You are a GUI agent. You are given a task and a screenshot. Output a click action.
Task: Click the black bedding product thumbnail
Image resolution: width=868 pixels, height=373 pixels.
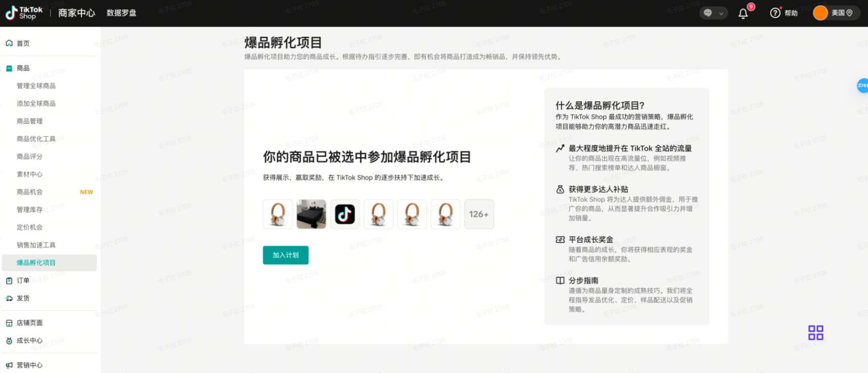tap(312, 214)
